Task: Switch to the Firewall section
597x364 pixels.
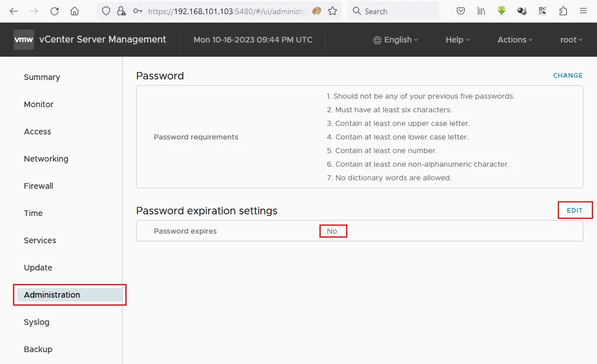Action: click(38, 186)
